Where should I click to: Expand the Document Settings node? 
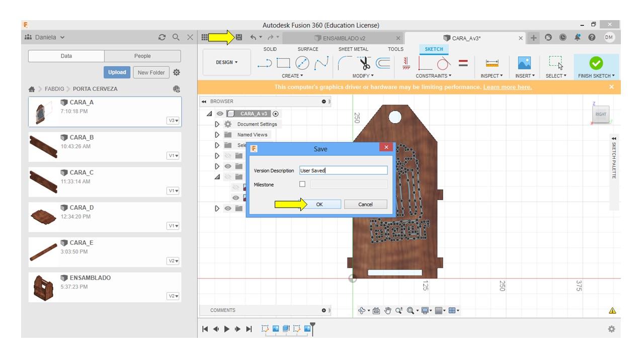coord(217,124)
